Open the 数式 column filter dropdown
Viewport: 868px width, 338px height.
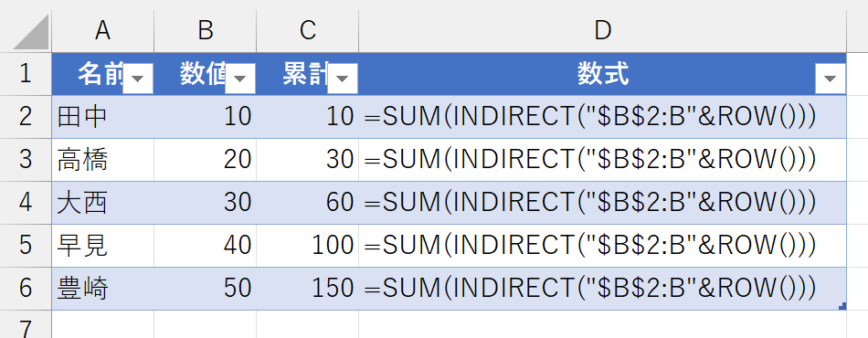pyautogui.click(x=831, y=79)
